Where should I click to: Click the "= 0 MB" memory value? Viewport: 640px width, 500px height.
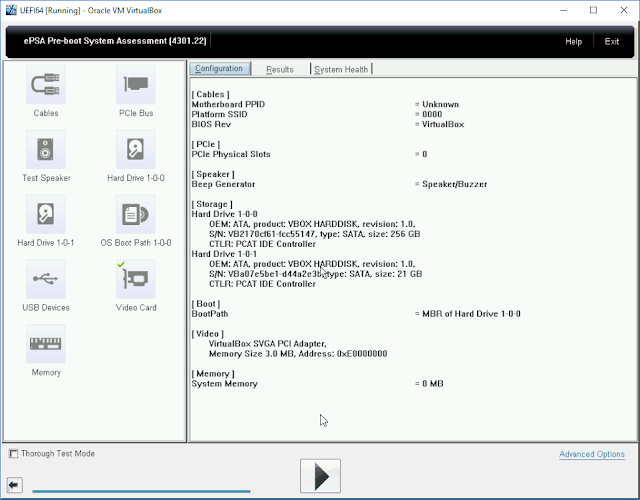[429, 384]
